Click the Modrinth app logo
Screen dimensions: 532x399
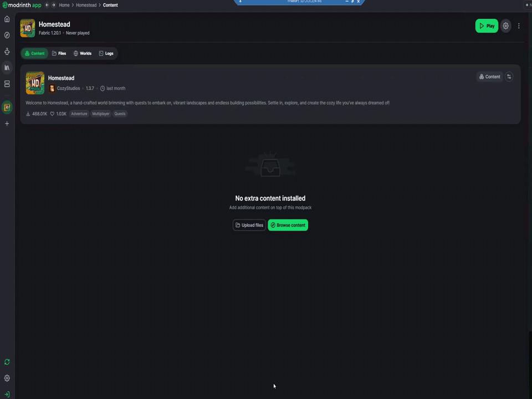pos(22,5)
